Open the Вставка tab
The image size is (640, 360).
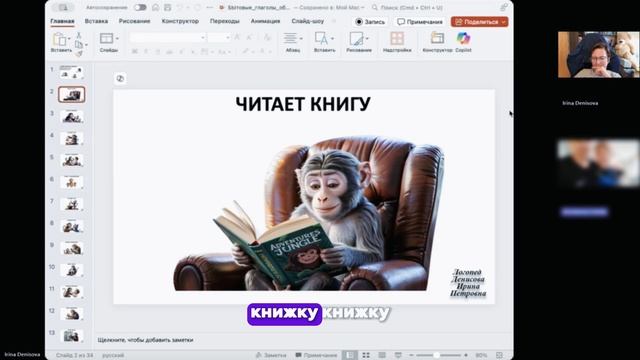pyautogui.click(x=96, y=21)
